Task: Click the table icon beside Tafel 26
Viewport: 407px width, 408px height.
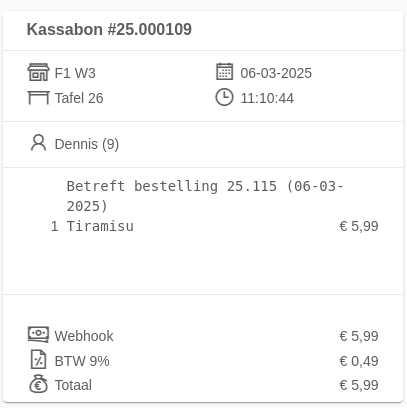Action: click(38, 98)
